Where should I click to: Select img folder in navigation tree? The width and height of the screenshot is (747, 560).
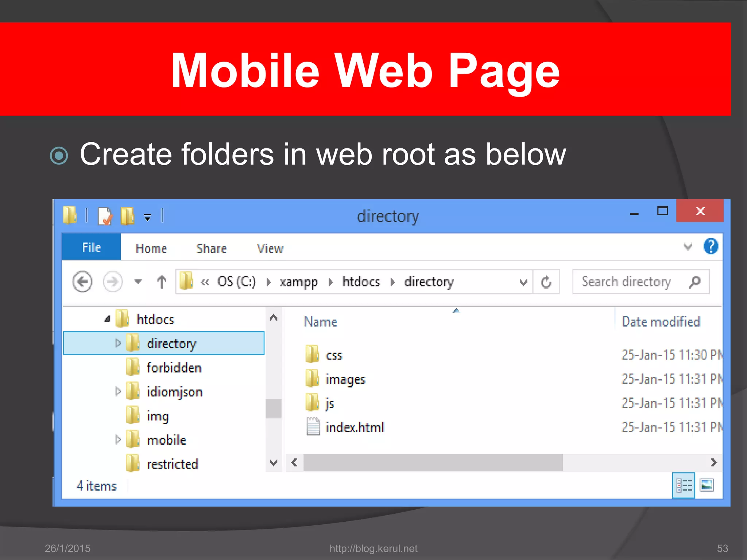pos(158,416)
